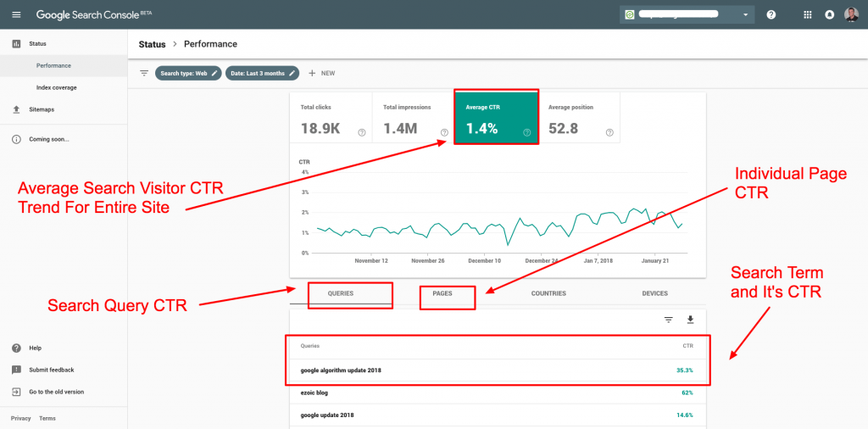Open the Help question mark in header
The height and width of the screenshot is (429, 868).
coord(771,14)
